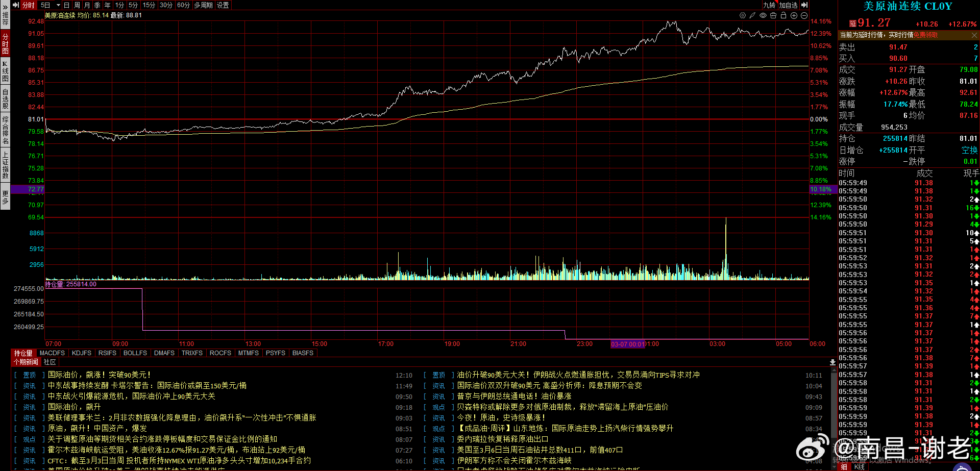
Task: Select the MACDFS indicator tab
Action: (x=52, y=353)
